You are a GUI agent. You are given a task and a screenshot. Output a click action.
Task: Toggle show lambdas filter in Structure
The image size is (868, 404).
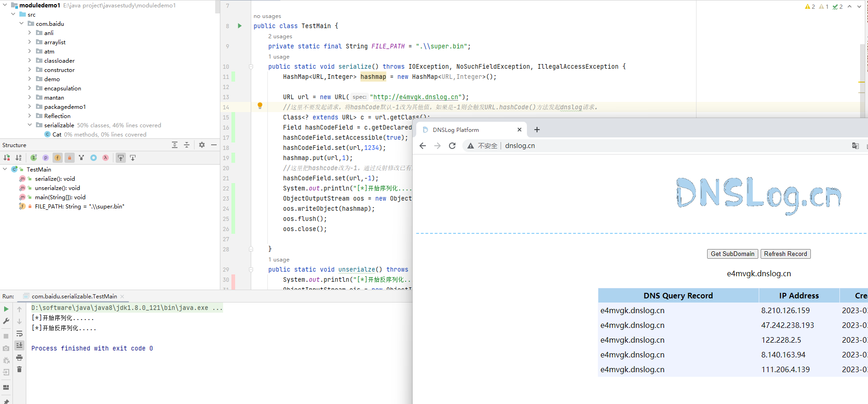coord(106,158)
